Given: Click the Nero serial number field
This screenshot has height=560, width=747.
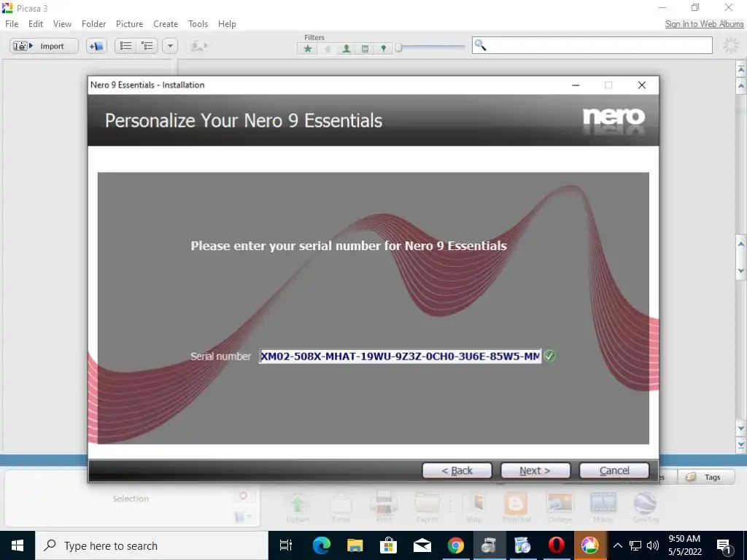Looking at the screenshot, I should (x=400, y=356).
